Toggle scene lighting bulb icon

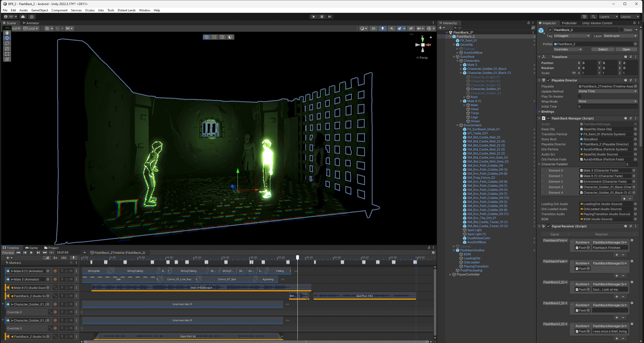click(x=382, y=28)
